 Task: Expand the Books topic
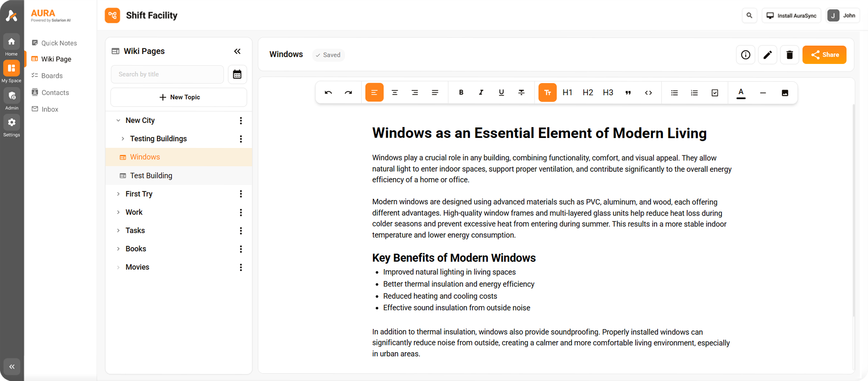click(118, 249)
